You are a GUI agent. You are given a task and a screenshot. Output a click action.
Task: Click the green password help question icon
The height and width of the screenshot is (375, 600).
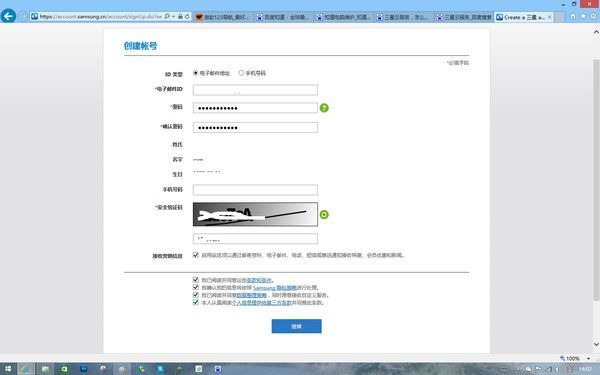click(x=324, y=108)
